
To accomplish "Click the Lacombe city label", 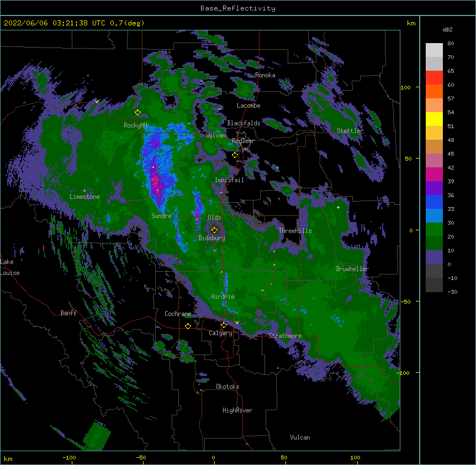I will tap(248, 105).
